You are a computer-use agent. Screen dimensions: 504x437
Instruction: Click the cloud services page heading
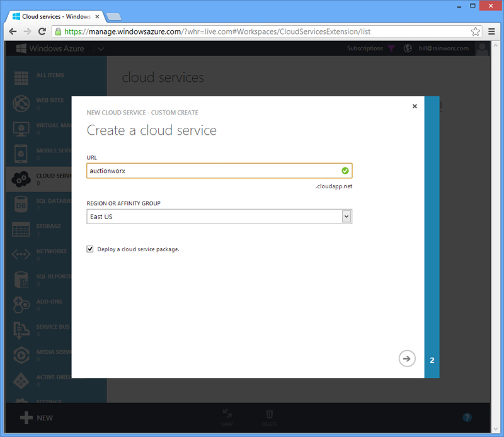pyautogui.click(x=163, y=77)
